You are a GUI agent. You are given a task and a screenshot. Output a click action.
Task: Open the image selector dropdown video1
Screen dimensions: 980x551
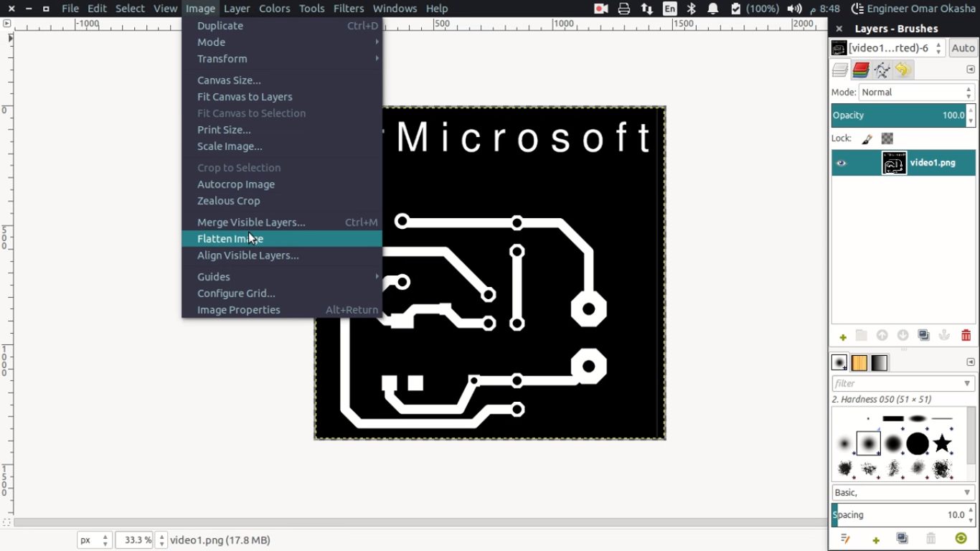[x=888, y=48]
